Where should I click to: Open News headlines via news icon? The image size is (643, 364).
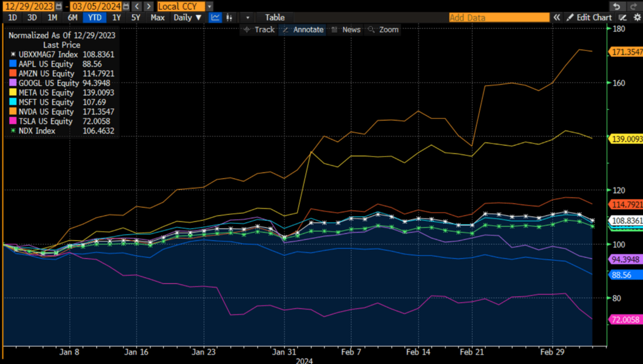click(346, 29)
